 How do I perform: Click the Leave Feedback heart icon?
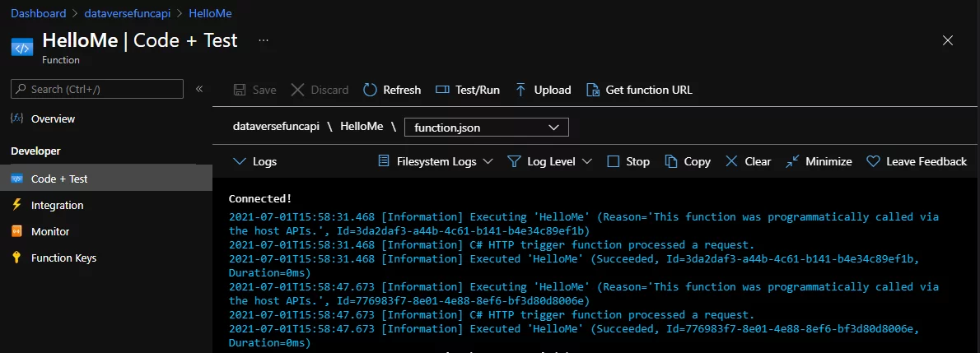pyautogui.click(x=873, y=161)
